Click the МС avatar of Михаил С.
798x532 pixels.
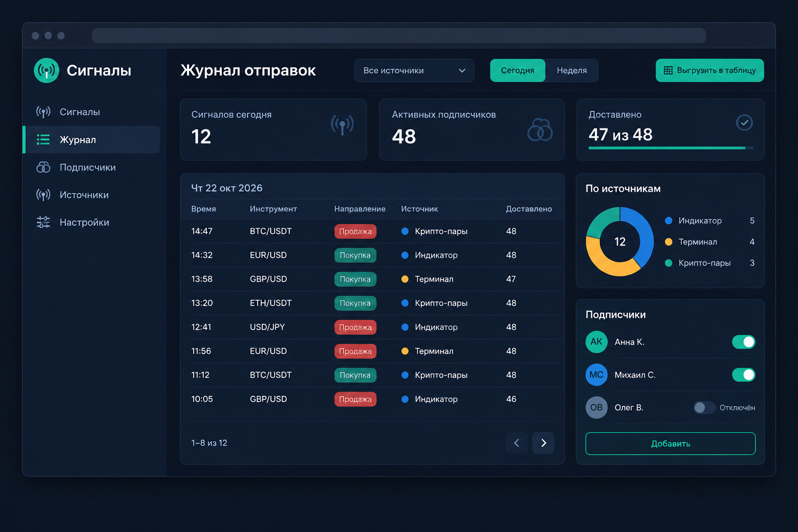[596, 375]
